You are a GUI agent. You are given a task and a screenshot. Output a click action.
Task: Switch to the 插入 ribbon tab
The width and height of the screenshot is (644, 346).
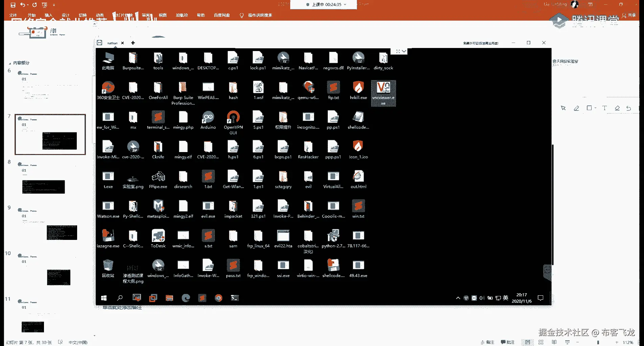pos(48,15)
